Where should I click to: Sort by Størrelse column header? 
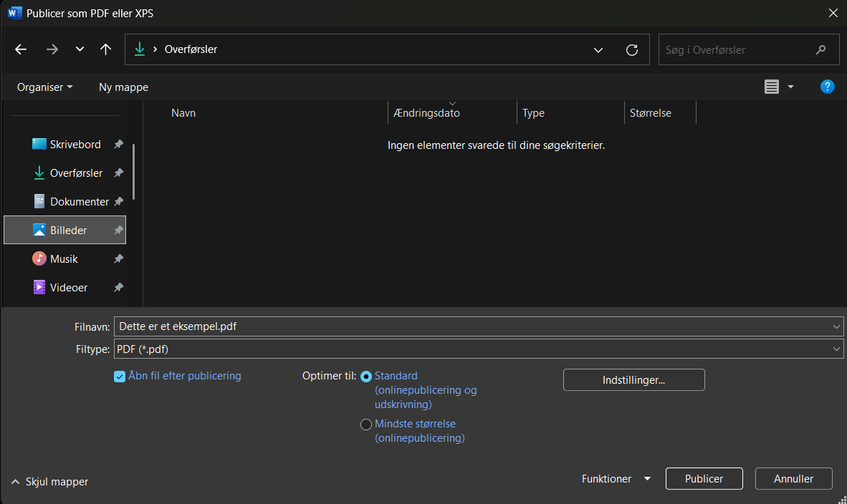[x=651, y=113]
